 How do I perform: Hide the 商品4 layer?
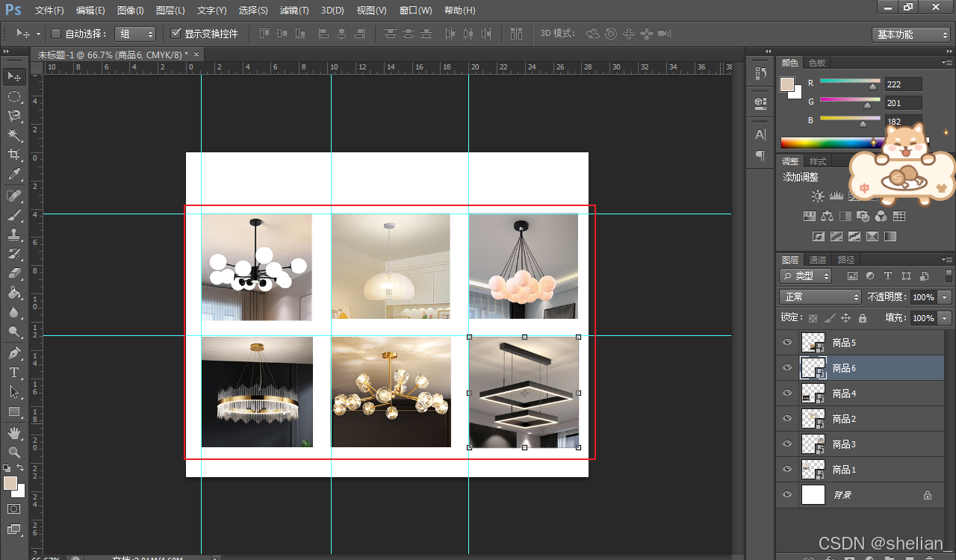[786, 393]
